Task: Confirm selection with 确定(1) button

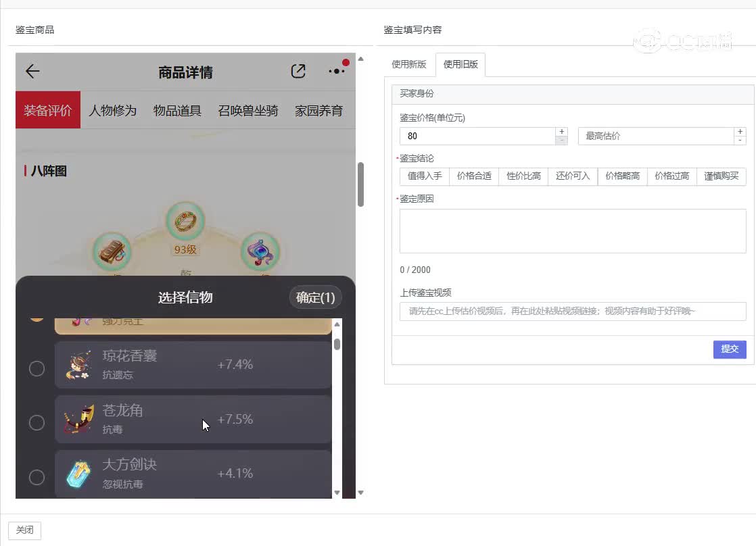Action: tap(315, 297)
